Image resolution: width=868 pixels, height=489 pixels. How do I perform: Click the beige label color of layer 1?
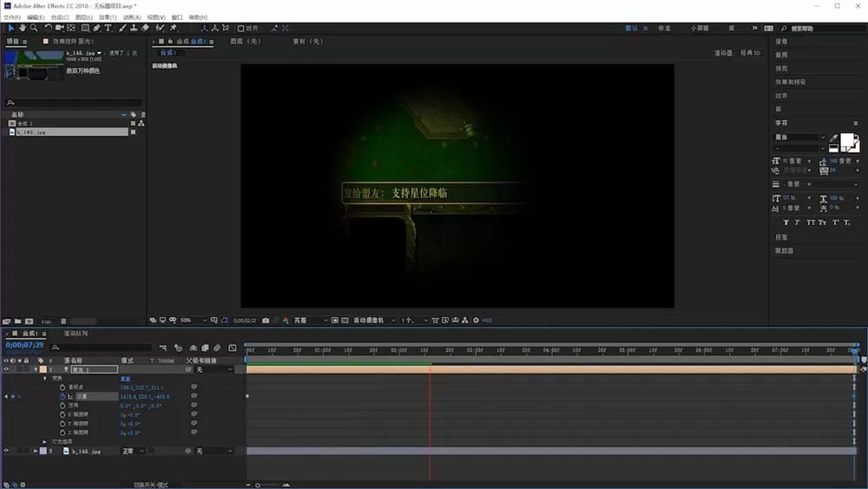click(x=43, y=369)
